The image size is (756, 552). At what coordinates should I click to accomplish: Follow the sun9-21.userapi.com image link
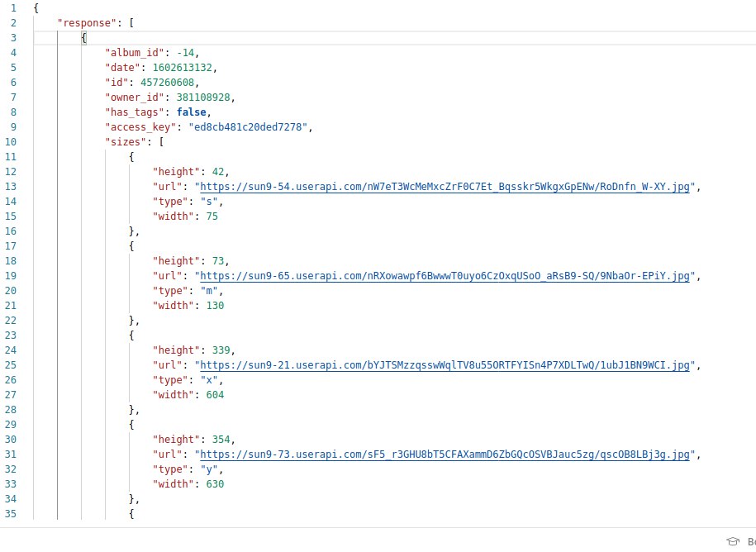coord(445,365)
